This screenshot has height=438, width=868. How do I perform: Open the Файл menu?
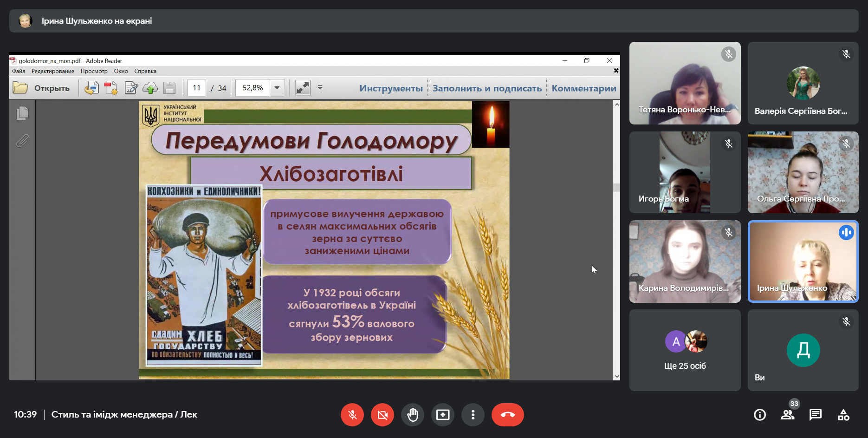(x=19, y=71)
